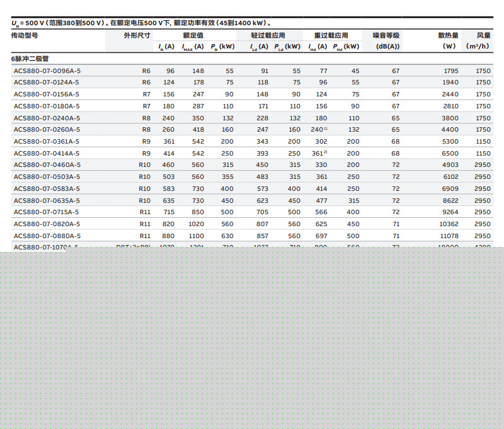
Task: Click heat dissipation value 1795
Action: (451, 71)
